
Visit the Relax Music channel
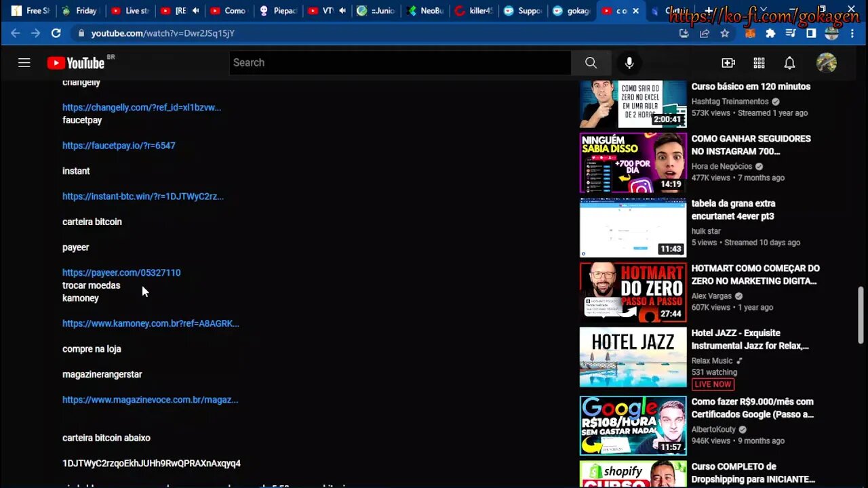click(712, 361)
